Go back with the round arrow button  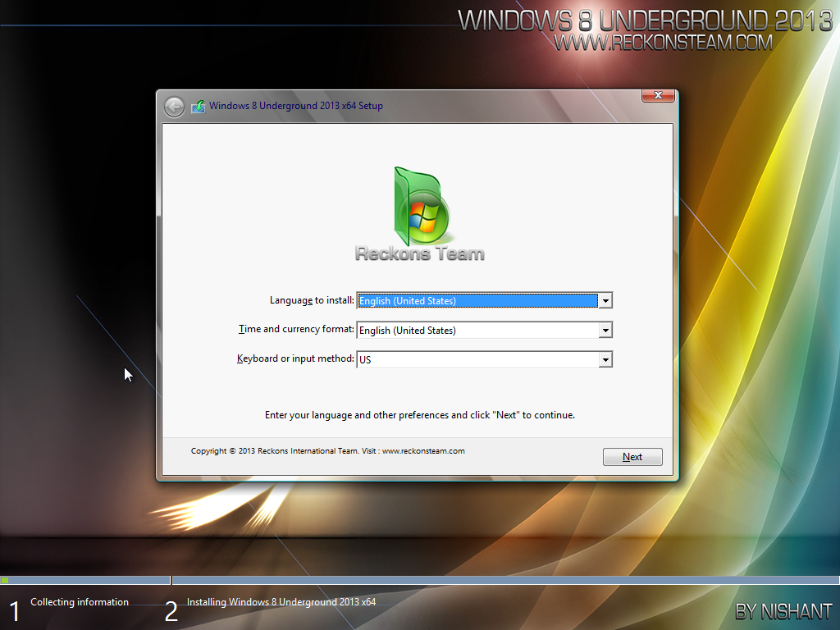[x=174, y=107]
